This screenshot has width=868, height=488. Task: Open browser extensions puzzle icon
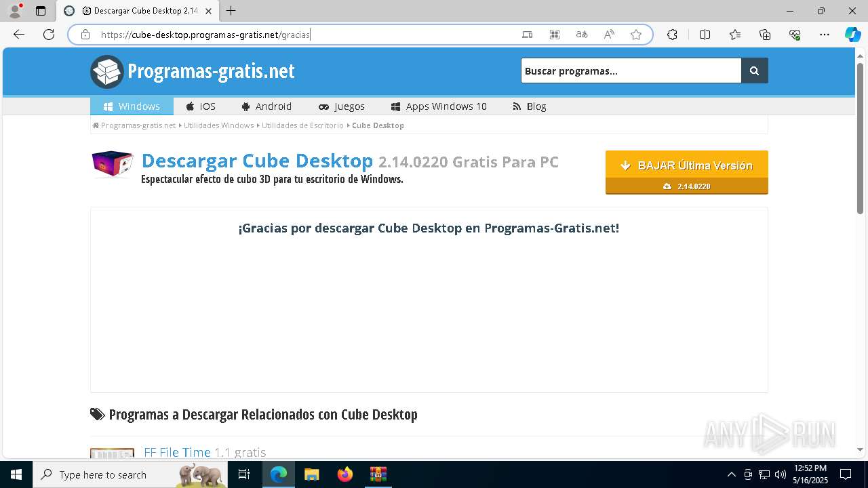(x=672, y=35)
